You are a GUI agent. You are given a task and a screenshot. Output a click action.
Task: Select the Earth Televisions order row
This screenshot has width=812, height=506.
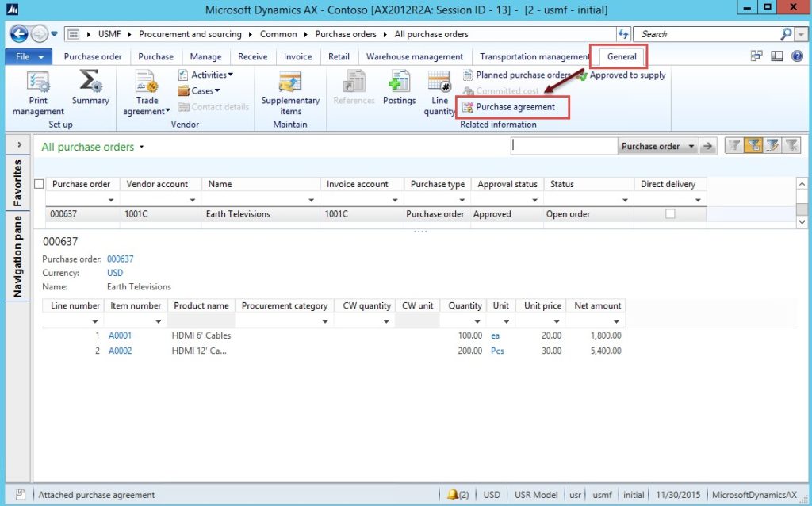[x=376, y=214]
